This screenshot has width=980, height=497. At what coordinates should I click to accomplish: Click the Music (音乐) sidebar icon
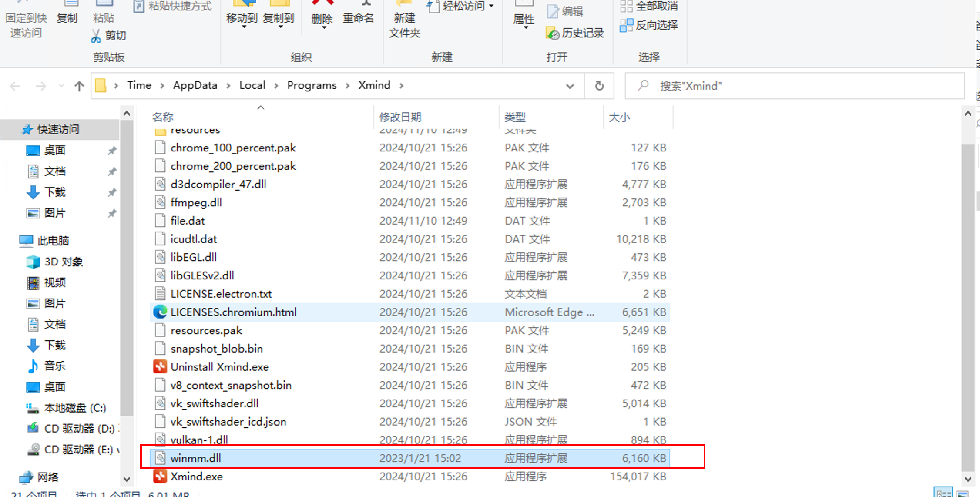(33, 366)
